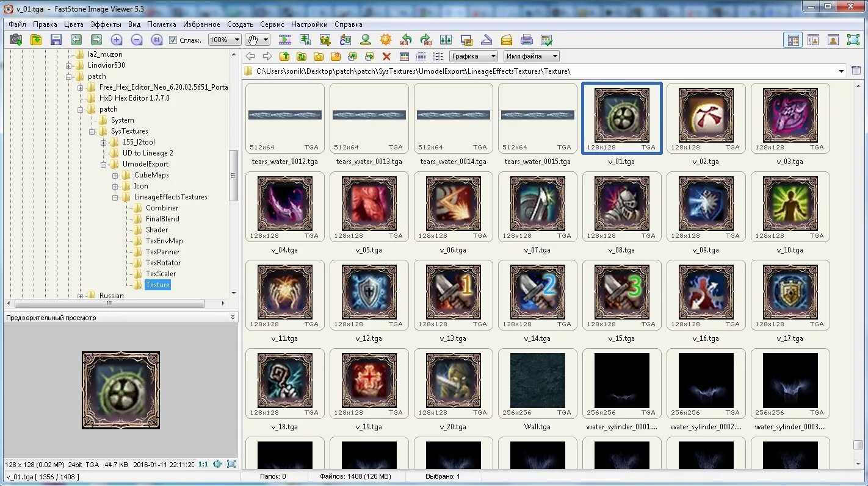The height and width of the screenshot is (486, 868).
Task: Expand the CubeMaps folder node
Action: [x=116, y=175]
